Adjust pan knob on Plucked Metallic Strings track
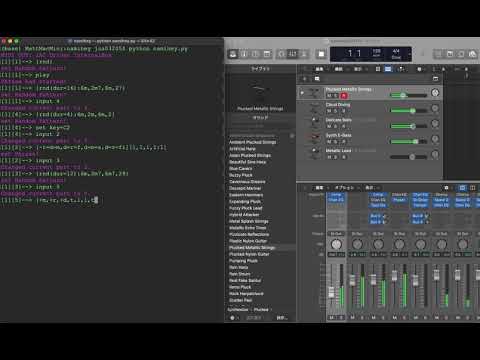Viewport: 480px width, 360px height. pyautogui.click(x=435, y=93)
